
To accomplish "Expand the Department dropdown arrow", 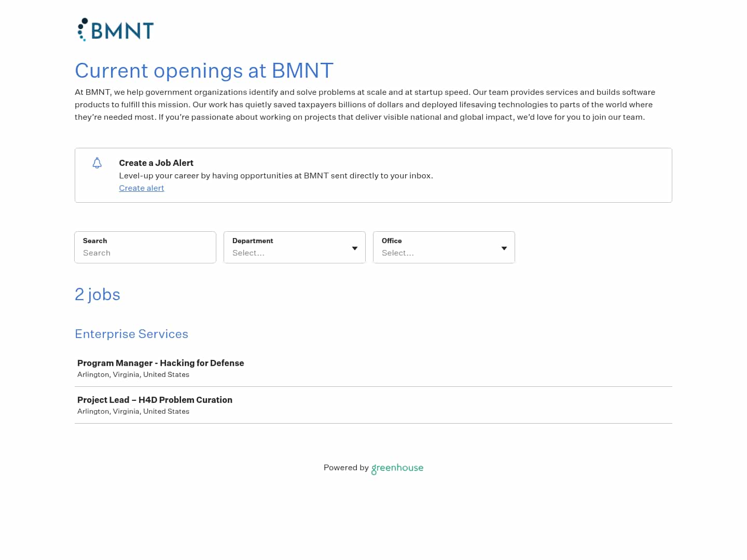I will (355, 248).
